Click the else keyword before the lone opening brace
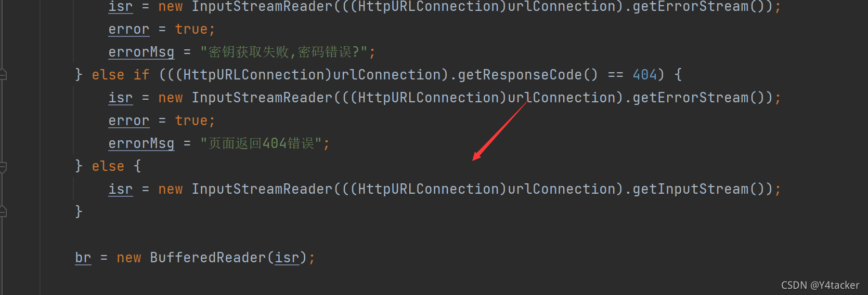 coord(108,166)
